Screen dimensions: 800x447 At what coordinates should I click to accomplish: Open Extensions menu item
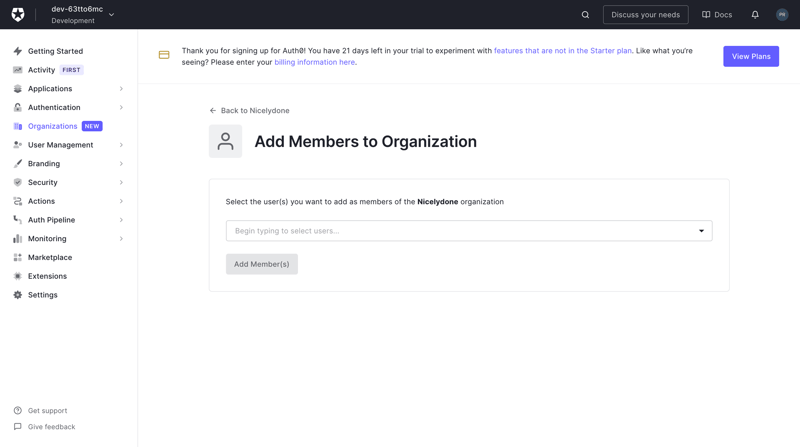[x=47, y=276]
